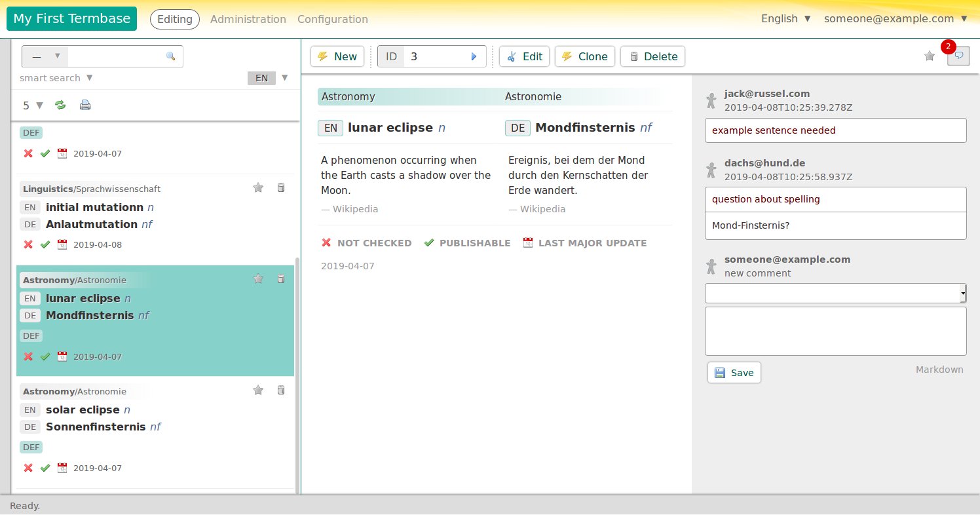980x515 pixels.
Task: Click the entry list vertical scrollbar
Action: 297,373
